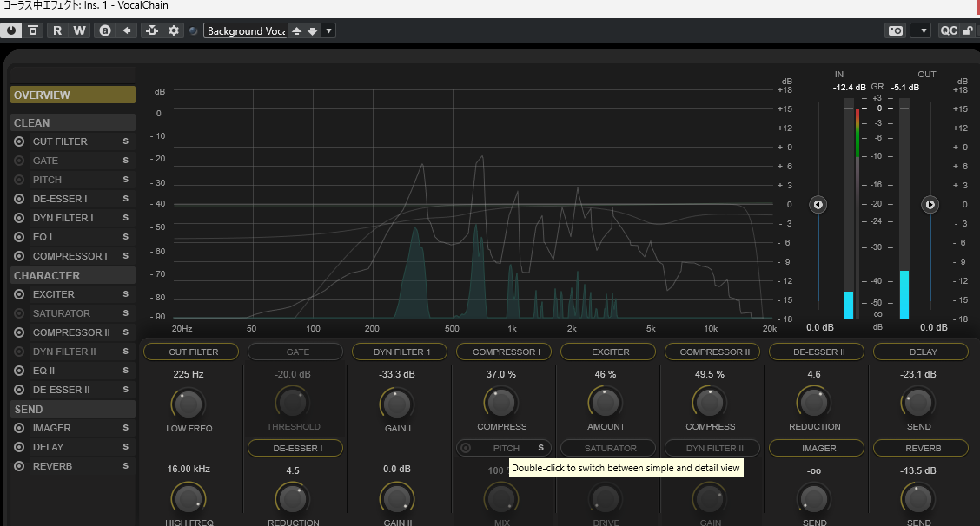Open the OVERVIEW page

pos(73,95)
